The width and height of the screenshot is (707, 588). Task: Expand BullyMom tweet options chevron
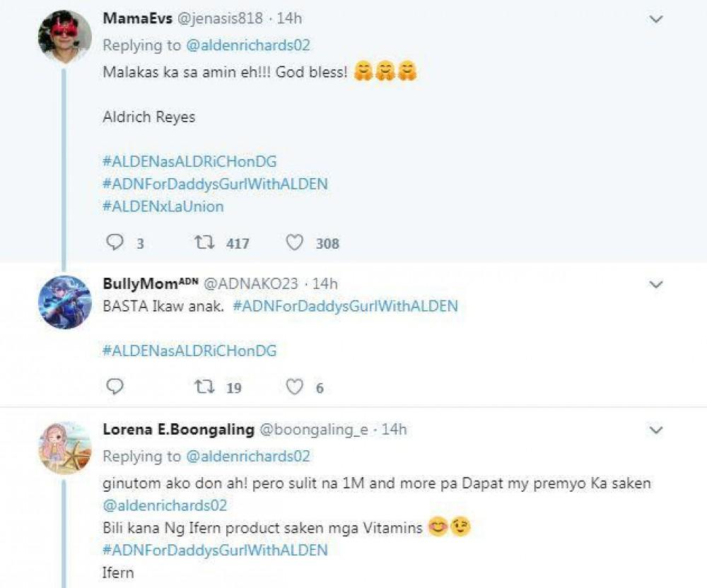(656, 284)
